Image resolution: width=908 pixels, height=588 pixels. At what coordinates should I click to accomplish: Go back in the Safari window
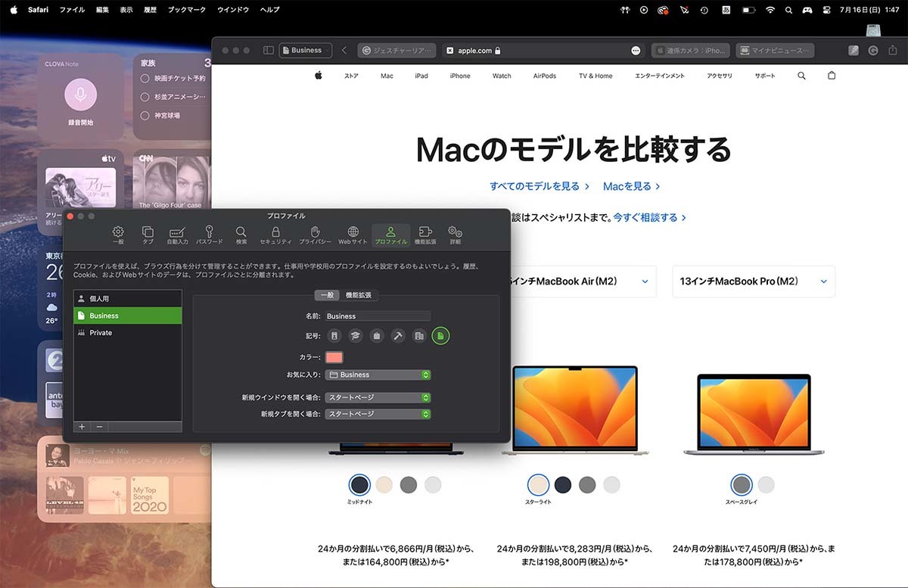(x=344, y=51)
